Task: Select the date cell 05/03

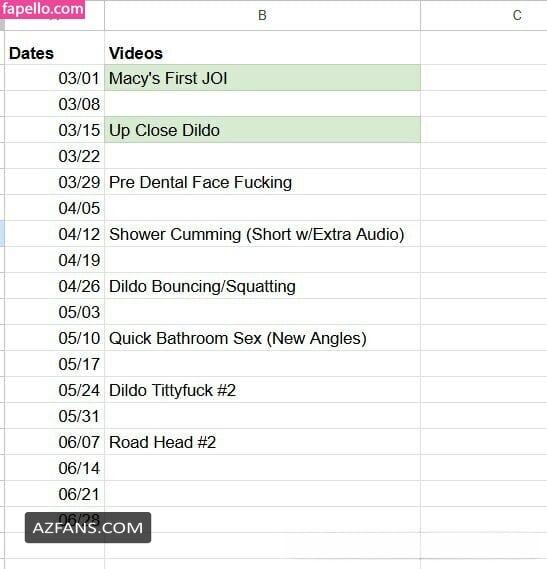Action: [x=54, y=312]
